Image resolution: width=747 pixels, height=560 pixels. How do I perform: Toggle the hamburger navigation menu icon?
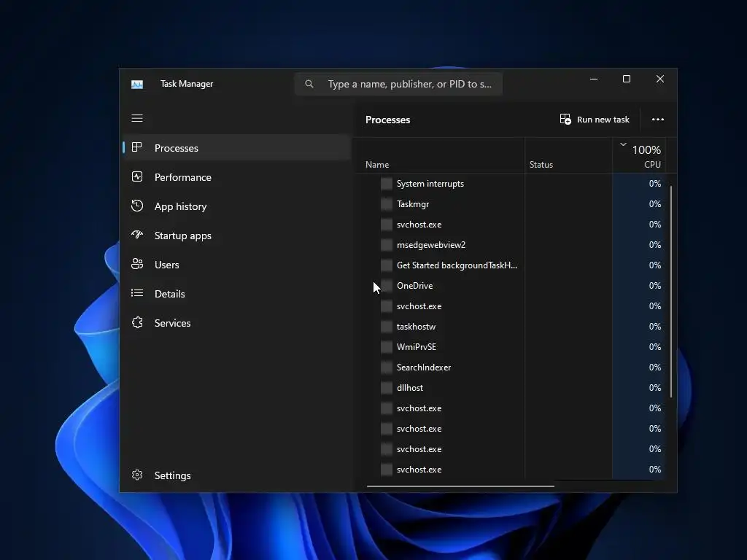point(137,118)
